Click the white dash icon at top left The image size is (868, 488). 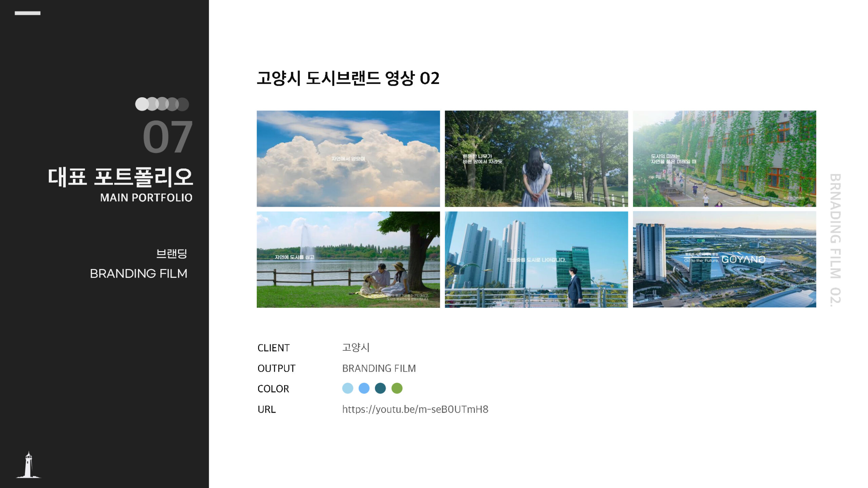click(x=27, y=13)
